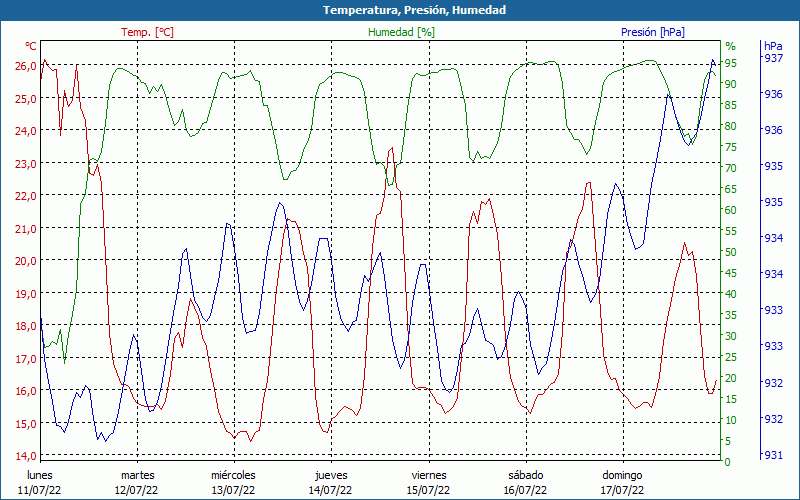
Task: Click the date '11/07/22'
Action: 40,490
